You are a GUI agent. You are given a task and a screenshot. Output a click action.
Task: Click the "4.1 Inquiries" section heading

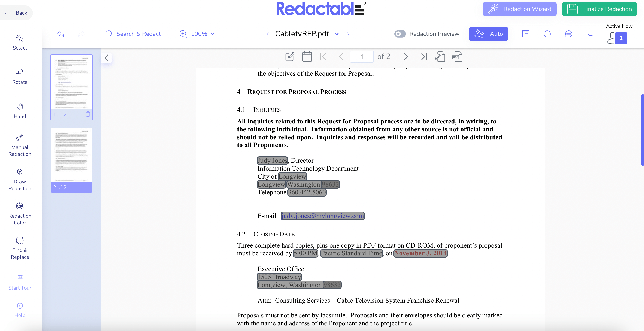(259, 110)
